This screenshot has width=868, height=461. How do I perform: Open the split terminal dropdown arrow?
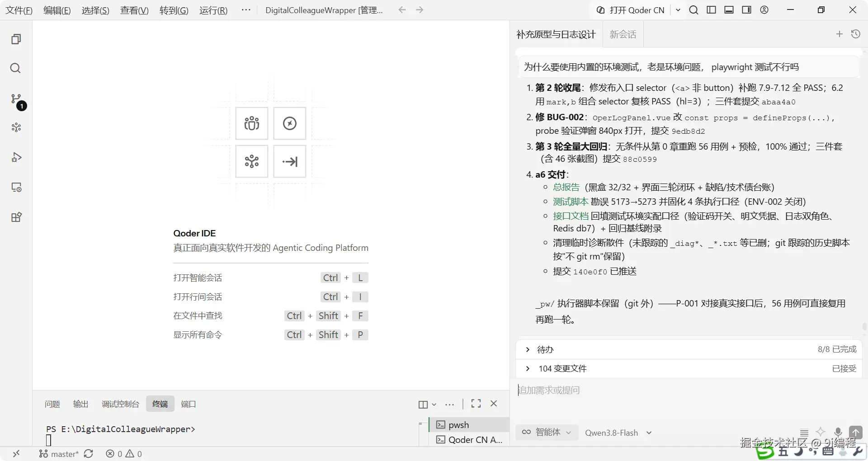click(434, 405)
